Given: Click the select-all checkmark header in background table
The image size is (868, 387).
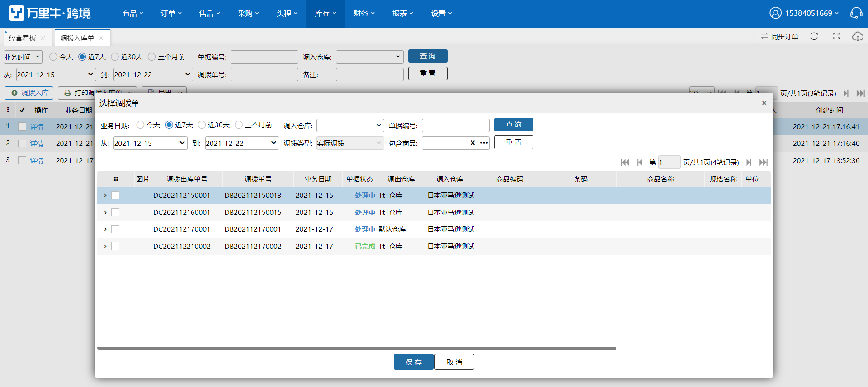Looking at the screenshot, I should (22, 110).
